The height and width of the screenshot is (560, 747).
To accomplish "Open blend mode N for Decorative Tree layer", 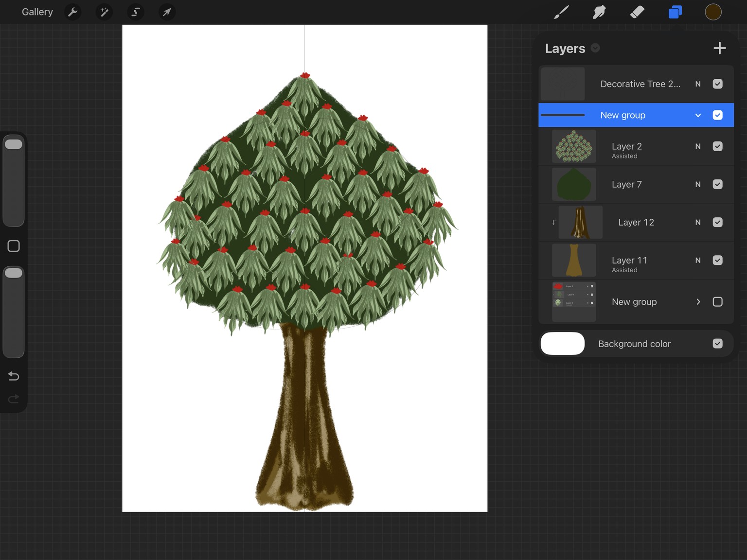I will (698, 84).
